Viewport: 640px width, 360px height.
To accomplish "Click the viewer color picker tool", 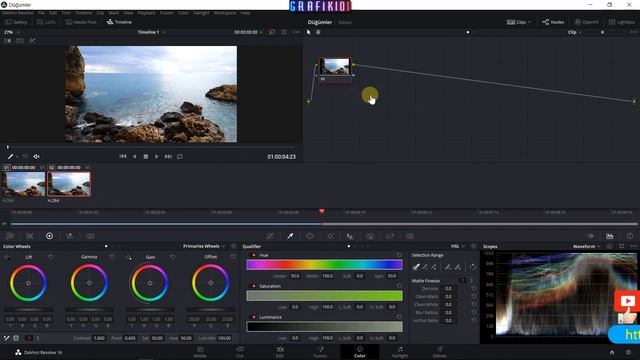I will [11, 156].
